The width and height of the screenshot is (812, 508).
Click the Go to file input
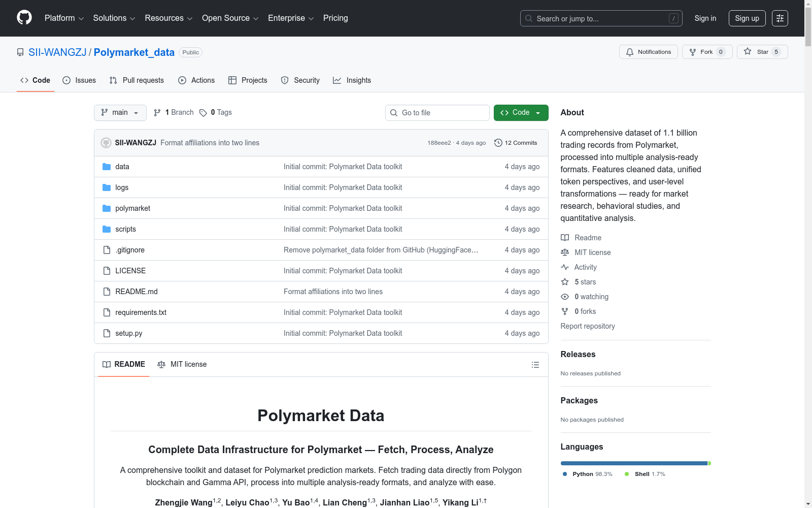coord(437,113)
